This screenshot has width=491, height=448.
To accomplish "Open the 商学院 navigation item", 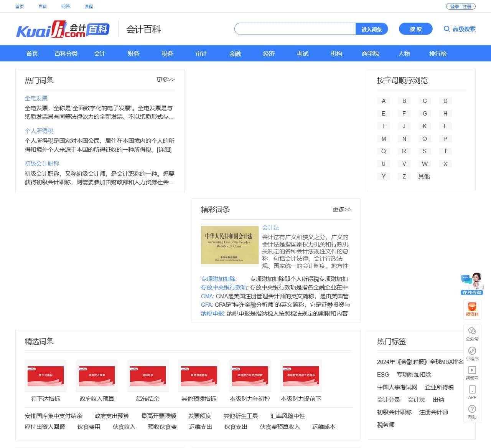I will click(370, 53).
